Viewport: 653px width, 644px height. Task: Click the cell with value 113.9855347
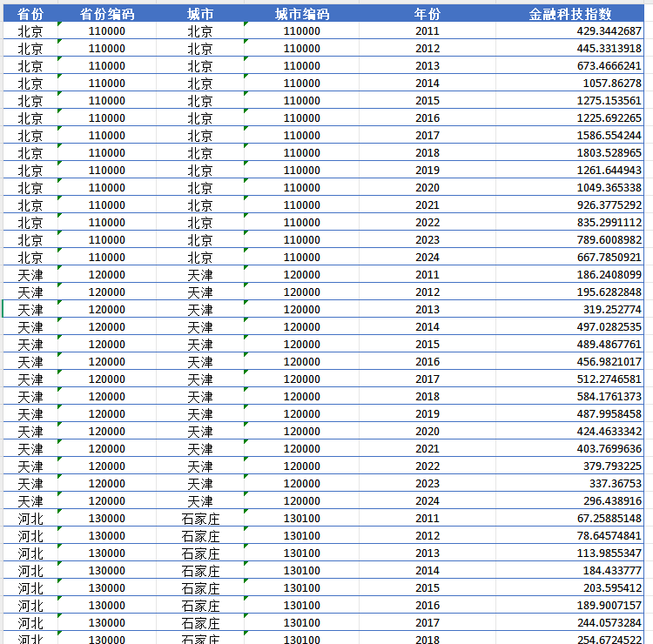click(x=569, y=553)
